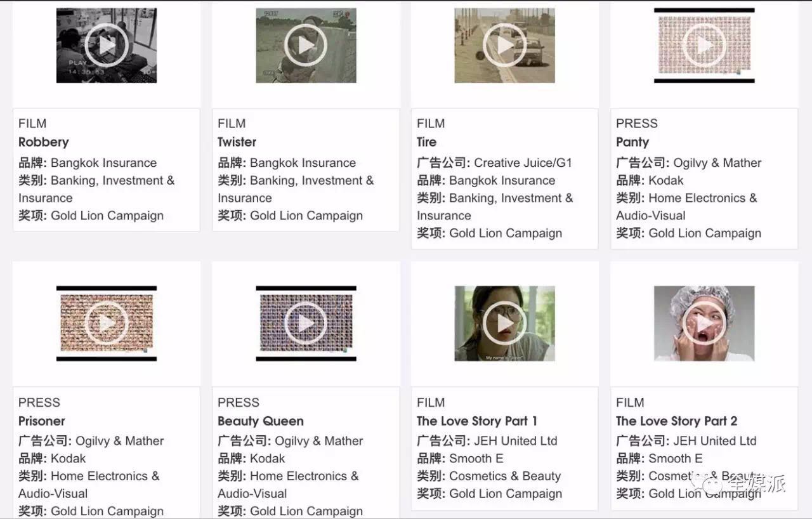
Task: Open the Tire title link
Action: coord(427,142)
